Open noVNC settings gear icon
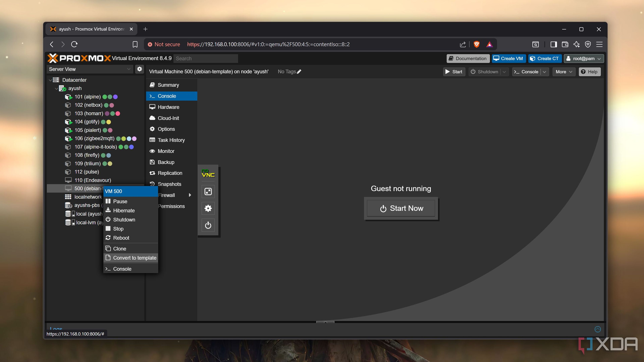Screen dimensions: 644x362 tap(208, 208)
